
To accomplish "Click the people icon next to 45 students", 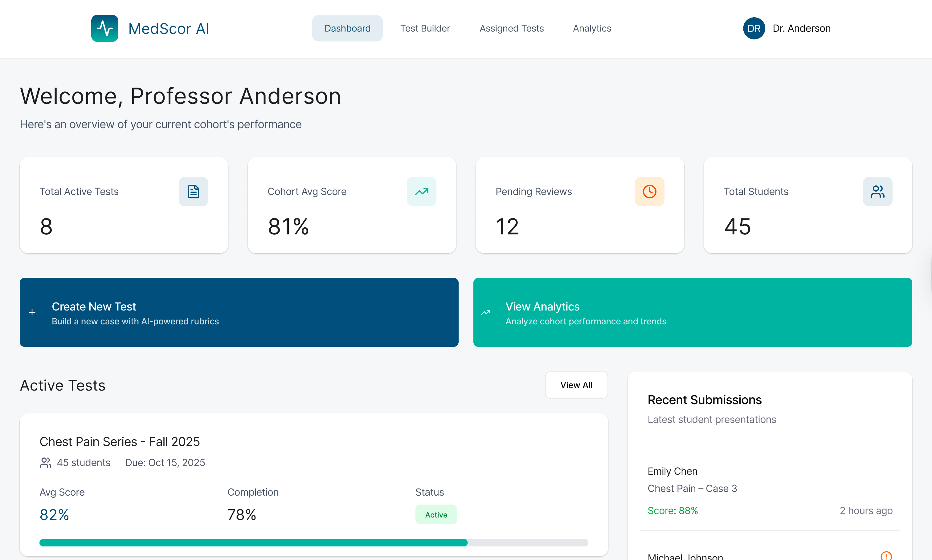I will pyautogui.click(x=46, y=462).
